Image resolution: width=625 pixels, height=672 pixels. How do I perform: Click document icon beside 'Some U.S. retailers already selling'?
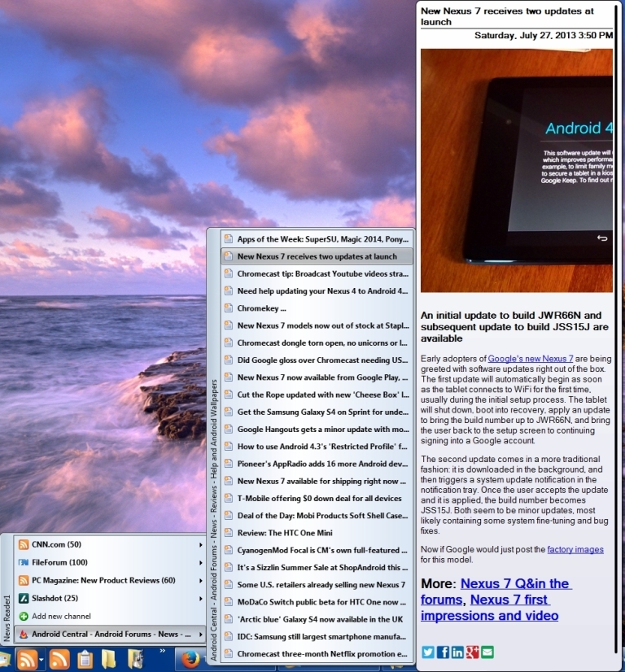[229, 585]
